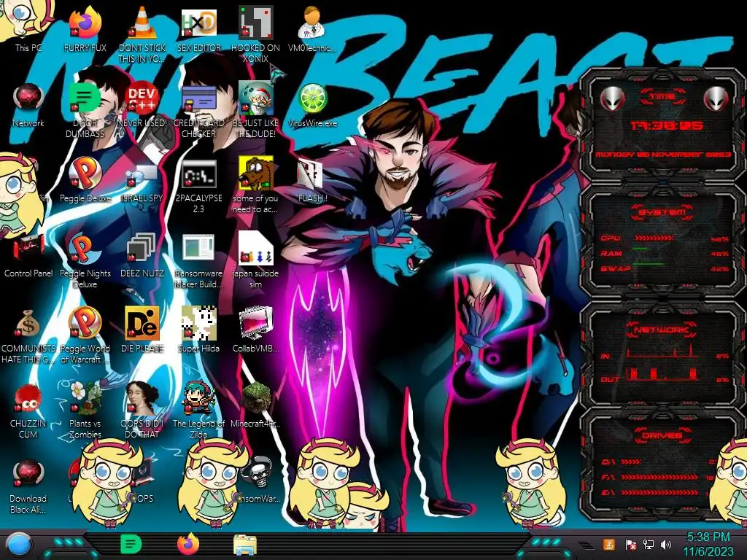Screen dimensions: 747x560
Task: Click the network IN graph in widget
Action: click(x=662, y=351)
